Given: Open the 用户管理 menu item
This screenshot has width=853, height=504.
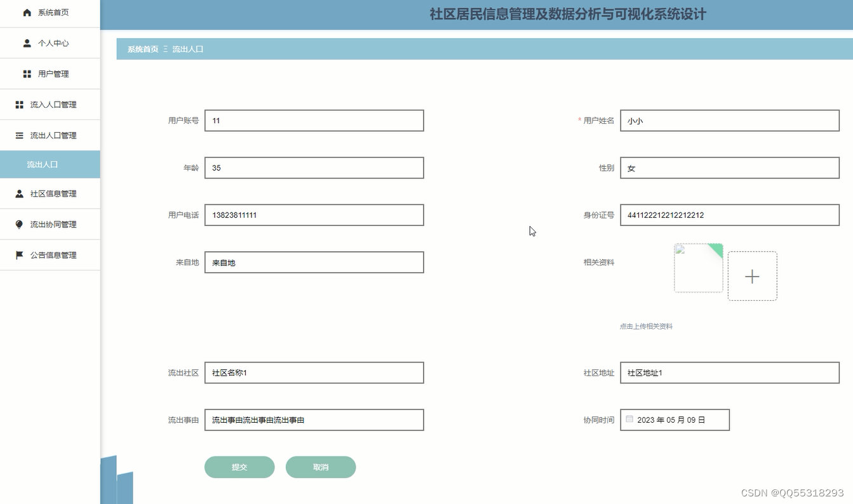Looking at the screenshot, I should tap(50, 74).
